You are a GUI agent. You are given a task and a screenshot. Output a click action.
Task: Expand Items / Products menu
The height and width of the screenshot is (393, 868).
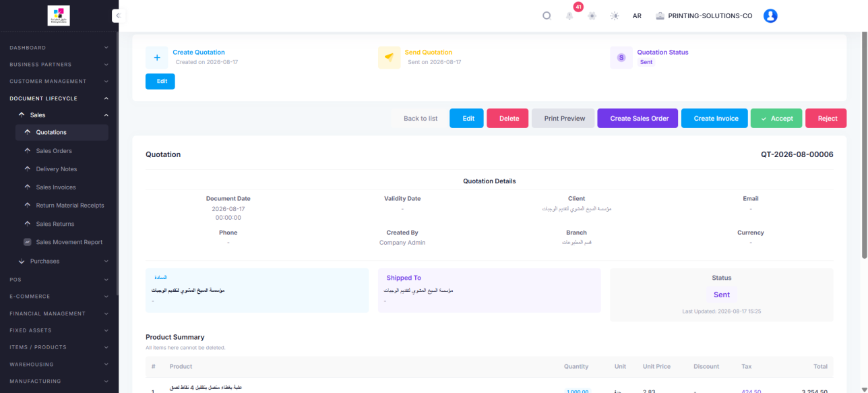click(59, 347)
